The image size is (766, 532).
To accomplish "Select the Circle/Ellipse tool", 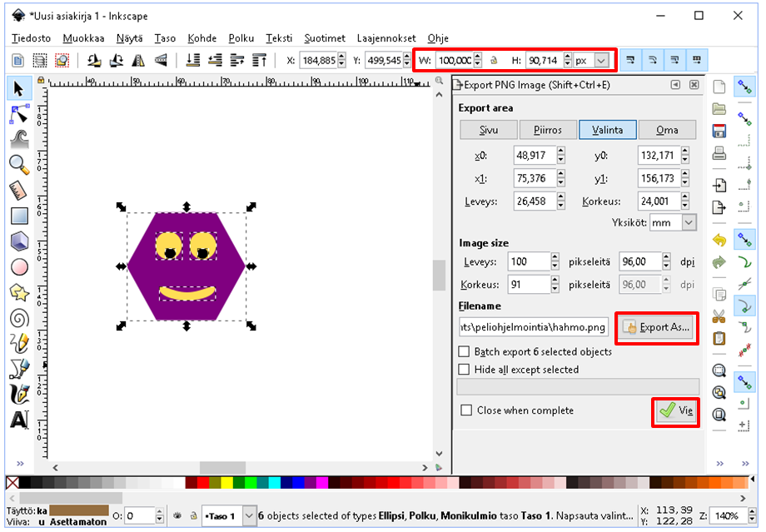I will point(18,267).
